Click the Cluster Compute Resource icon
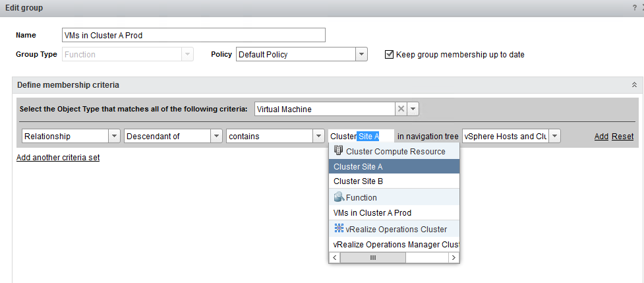The height and width of the screenshot is (283, 644). 339,151
